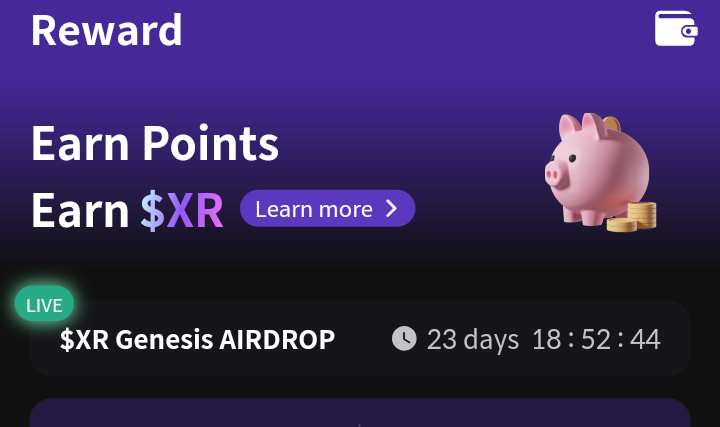Screen dimensions: 720x427
Task: Click the pink piggy bank illustration
Action: 601,171
